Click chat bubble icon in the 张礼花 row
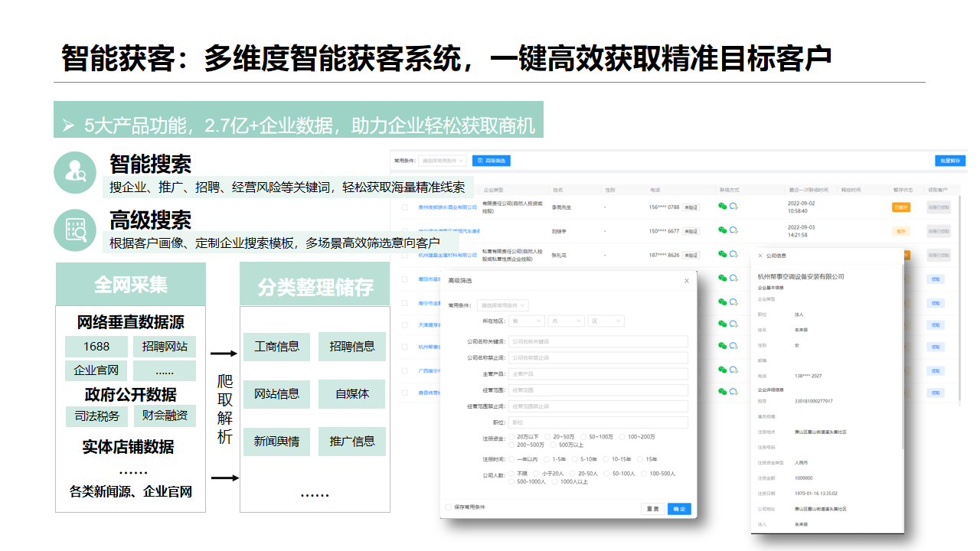980x551 pixels. 733,254
